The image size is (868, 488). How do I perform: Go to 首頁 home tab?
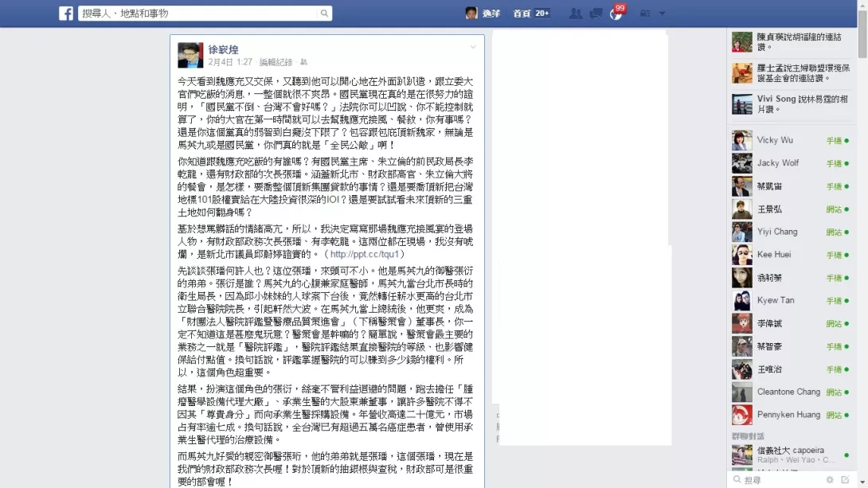(x=522, y=14)
